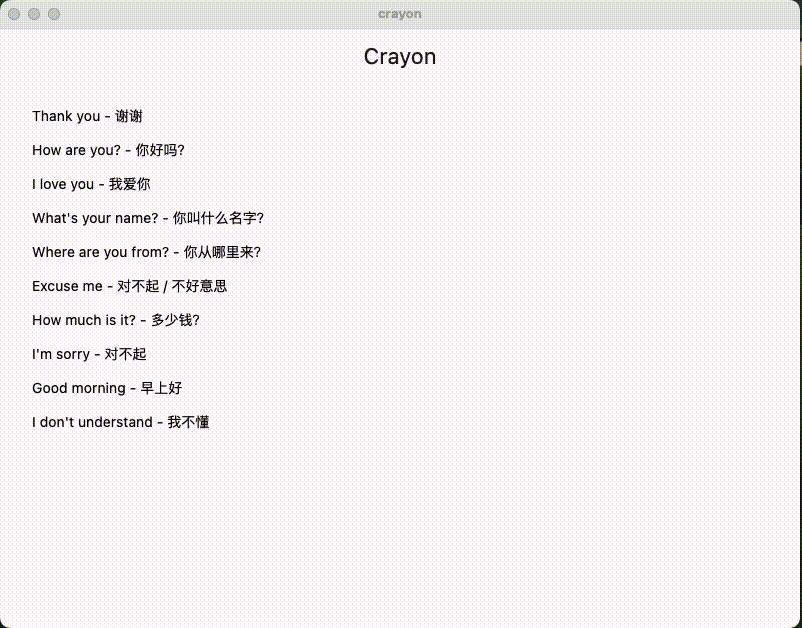
Task: Click the line How are you?
Action: pos(108,150)
